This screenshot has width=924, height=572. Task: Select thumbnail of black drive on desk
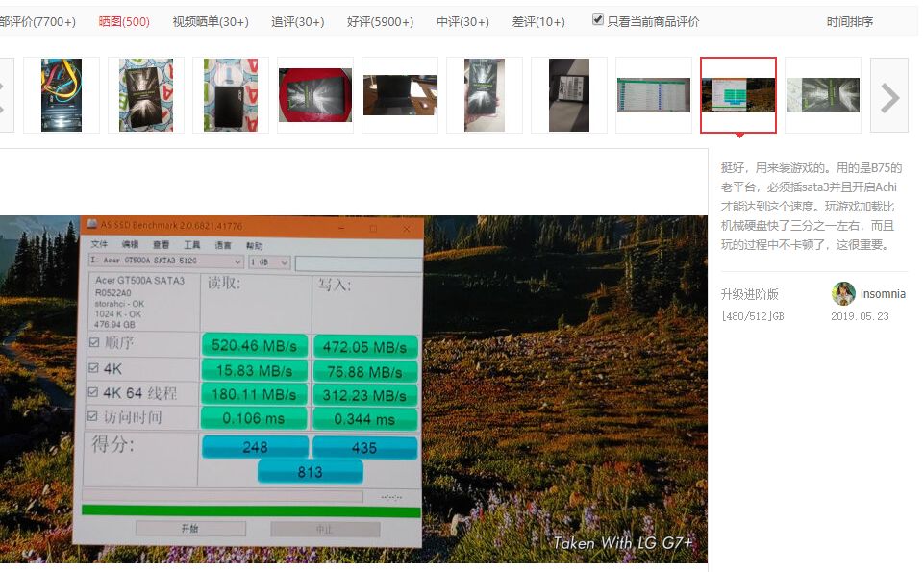400,95
